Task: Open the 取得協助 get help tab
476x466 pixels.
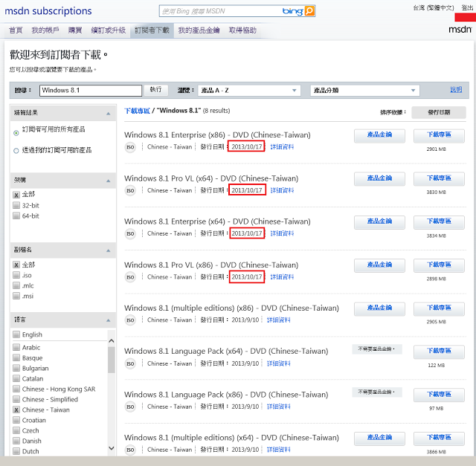Action: coord(242,30)
